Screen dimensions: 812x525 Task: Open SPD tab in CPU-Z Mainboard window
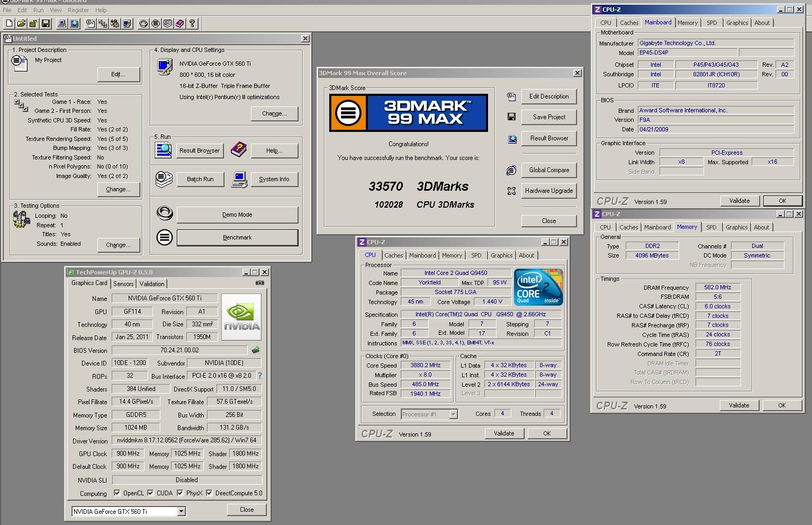[712, 23]
